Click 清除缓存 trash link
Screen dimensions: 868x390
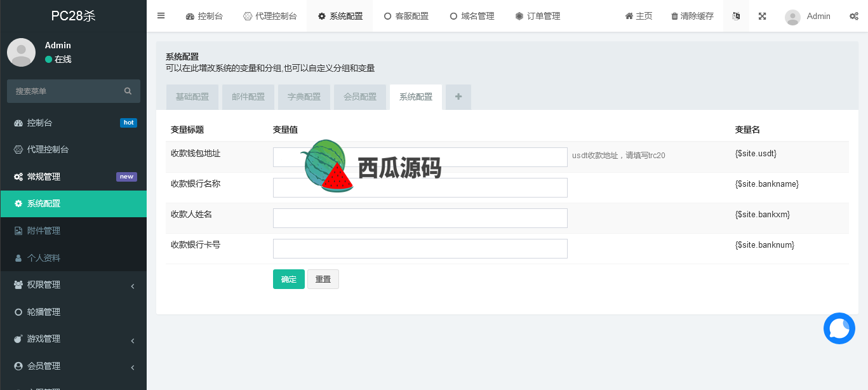[x=692, y=16]
